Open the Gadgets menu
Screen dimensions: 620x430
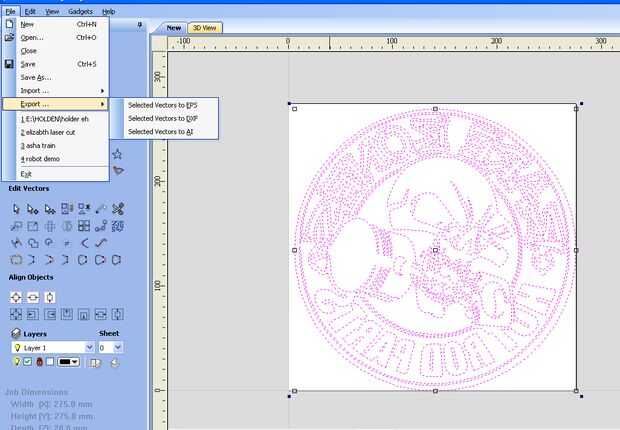[80, 11]
